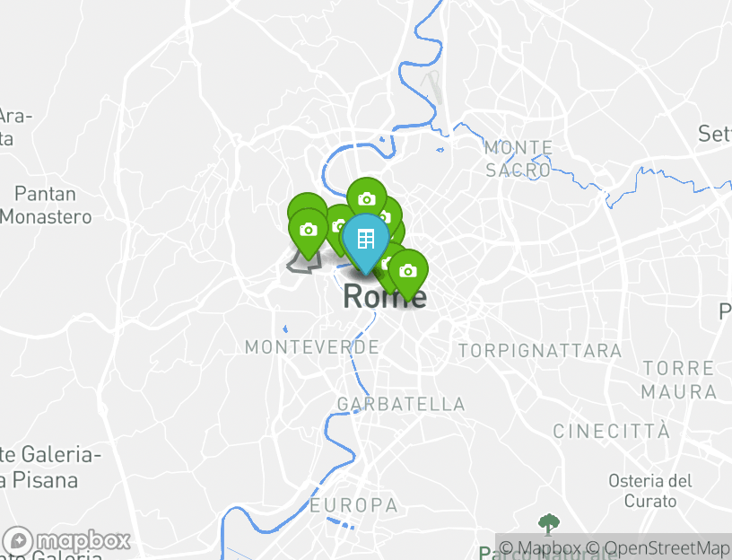Click the MONTE SACRO district label
Image resolution: width=732 pixels, height=560 pixels.
click(518, 159)
